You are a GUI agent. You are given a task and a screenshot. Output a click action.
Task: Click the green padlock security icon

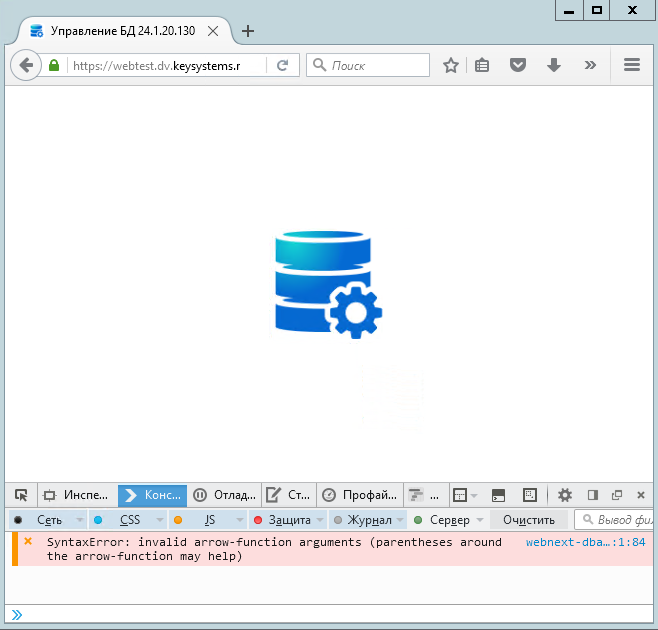pyautogui.click(x=54, y=65)
